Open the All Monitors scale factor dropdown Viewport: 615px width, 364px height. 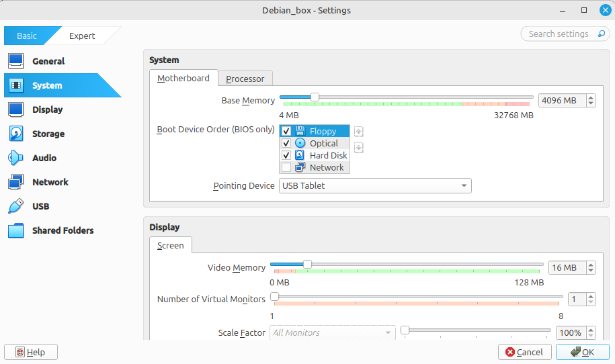pos(333,332)
